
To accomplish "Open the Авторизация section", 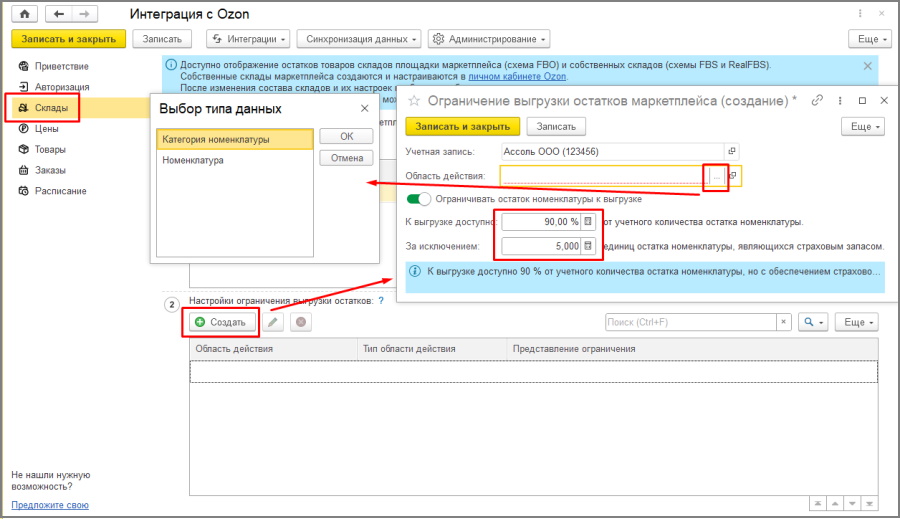I will (x=62, y=87).
